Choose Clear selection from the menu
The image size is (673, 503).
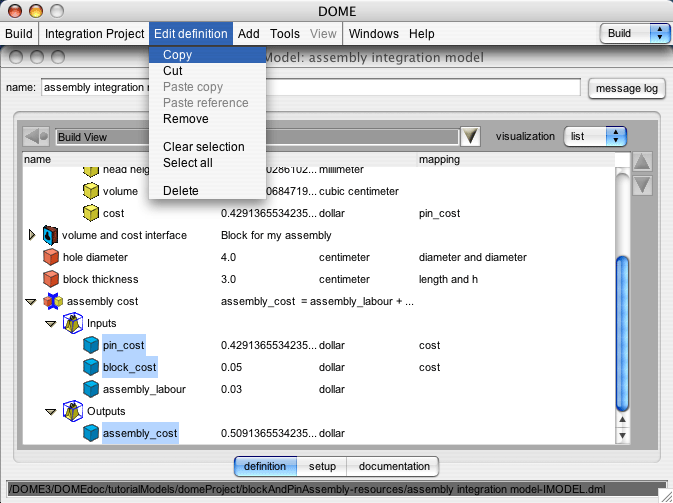tap(207, 147)
